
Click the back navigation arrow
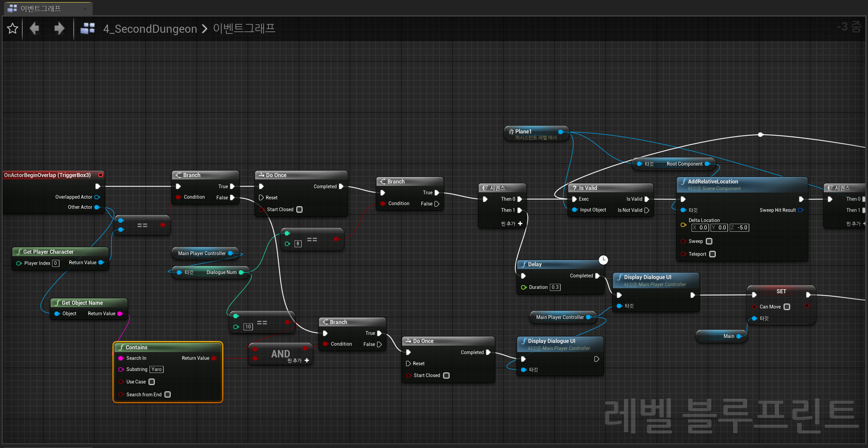click(34, 28)
